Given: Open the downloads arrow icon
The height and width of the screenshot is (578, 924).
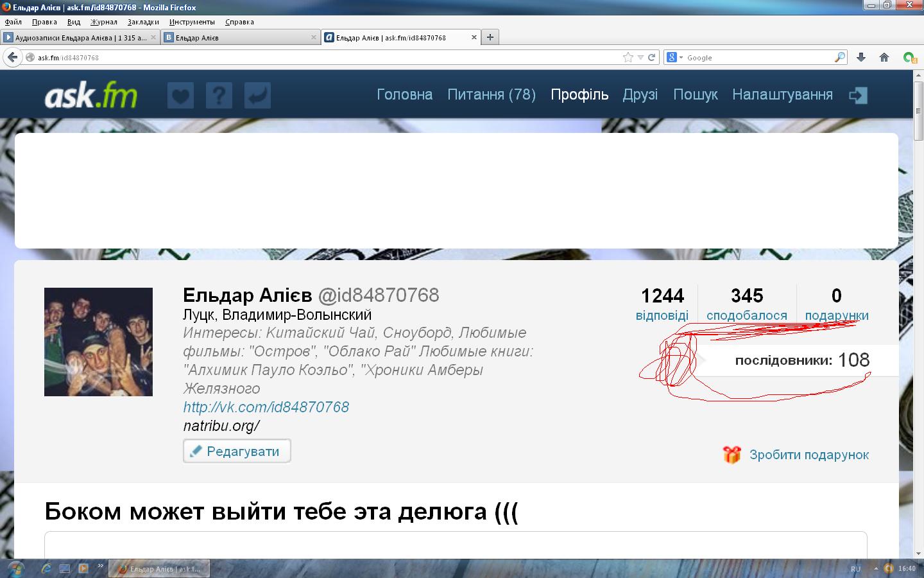Looking at the screenshot, I should tap(861, 57).
